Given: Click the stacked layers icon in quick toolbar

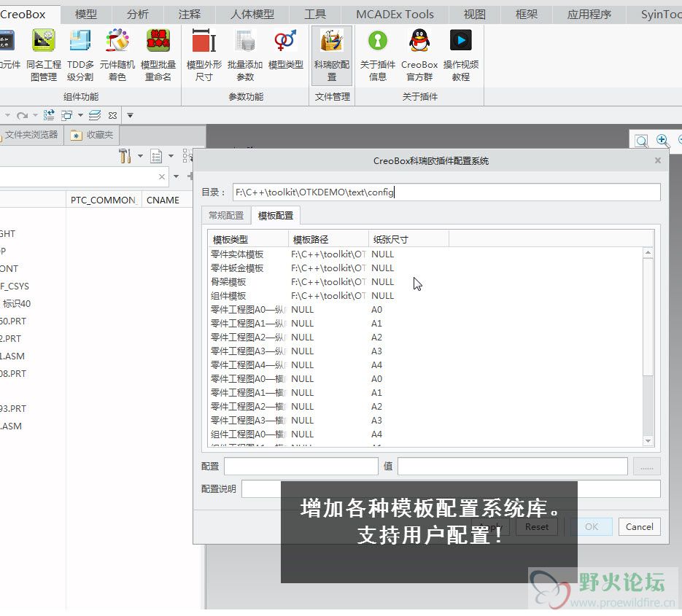Looking at the screenshot, I should click(x=94, y=115).
